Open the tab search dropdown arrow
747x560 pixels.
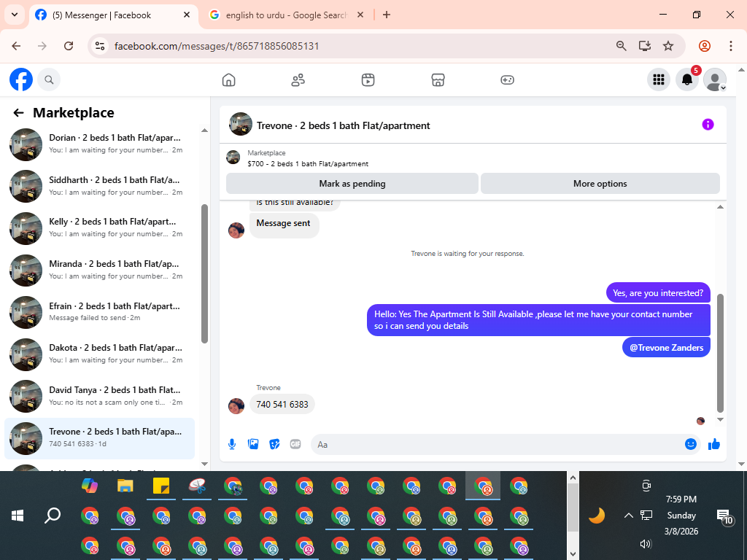point(15,15)
